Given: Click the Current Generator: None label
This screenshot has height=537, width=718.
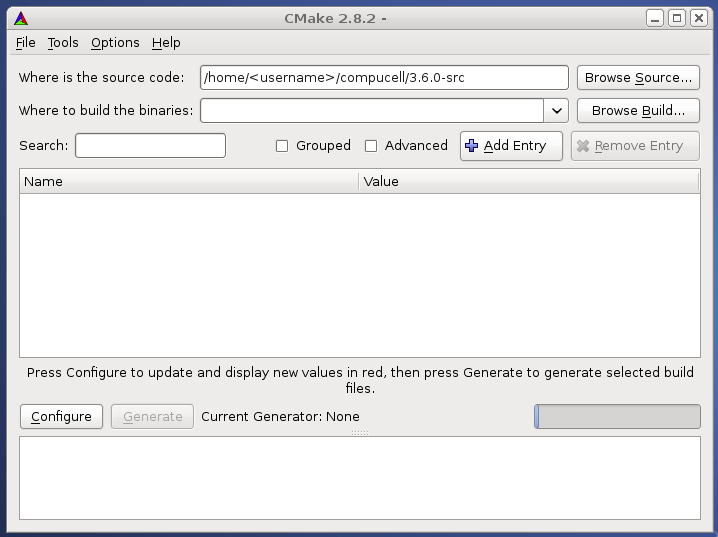Looking at the screenshot, I should [280, 417].
